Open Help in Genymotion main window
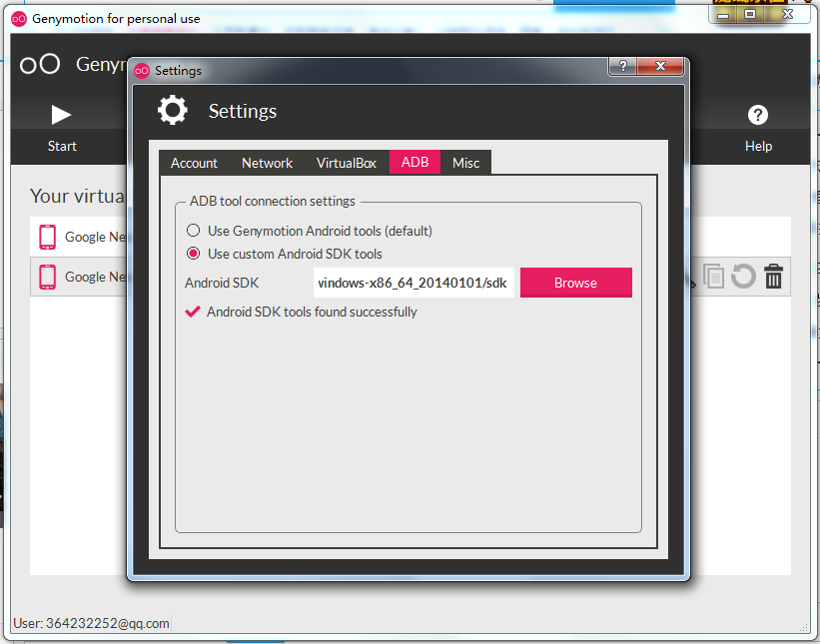Viewport: 820px width, 644px height. pos(758,128)
